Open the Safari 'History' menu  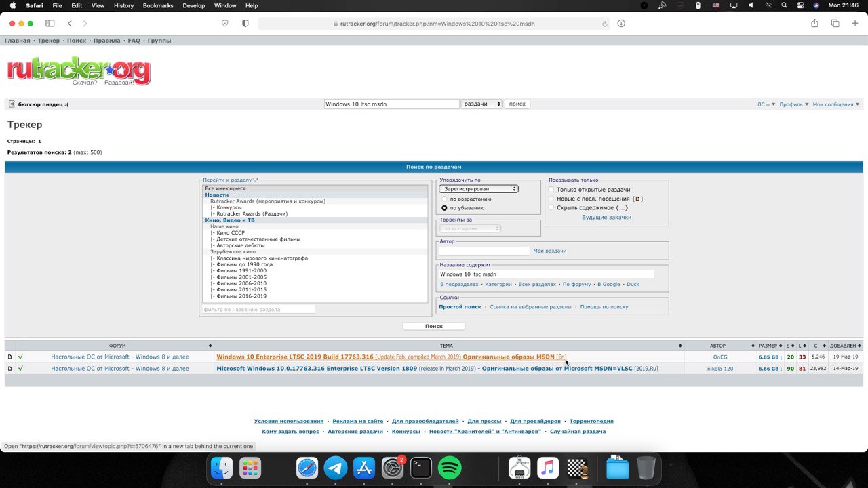click(x=123, y=5)
